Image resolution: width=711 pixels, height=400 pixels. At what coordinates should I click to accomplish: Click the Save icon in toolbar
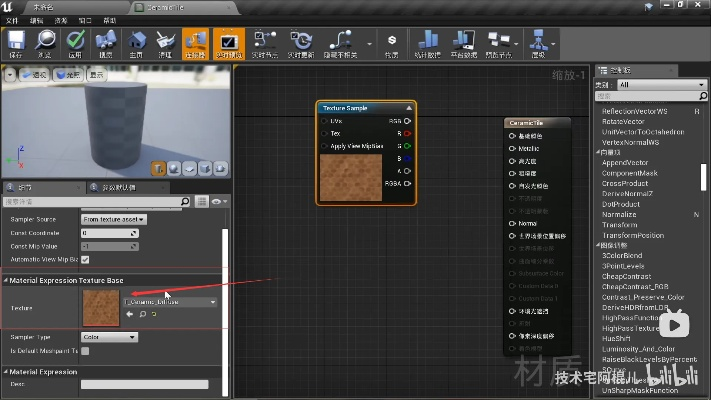(x=15, y=41)
